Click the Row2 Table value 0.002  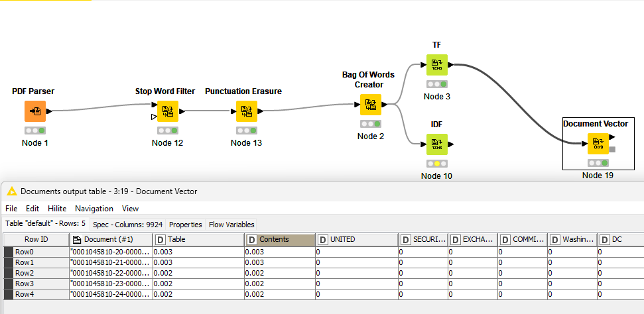pyautogui.click(x=198, y=274)
